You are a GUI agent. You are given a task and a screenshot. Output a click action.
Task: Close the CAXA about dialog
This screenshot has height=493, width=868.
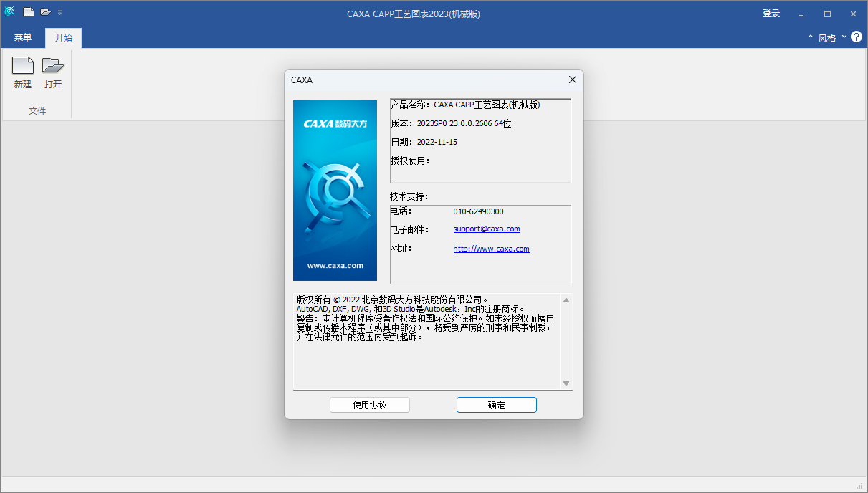coord(572,80)
